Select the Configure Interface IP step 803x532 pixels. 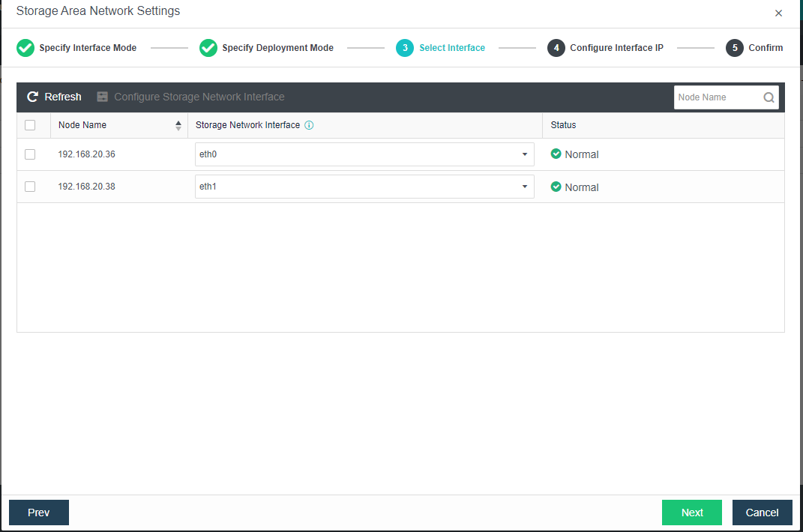pos(616,48)
